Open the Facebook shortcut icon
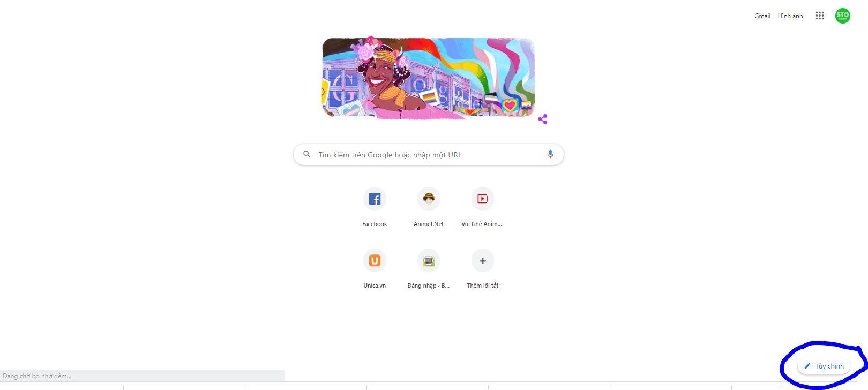The width and height of the screenshot is (868, 390). [375, 199]
